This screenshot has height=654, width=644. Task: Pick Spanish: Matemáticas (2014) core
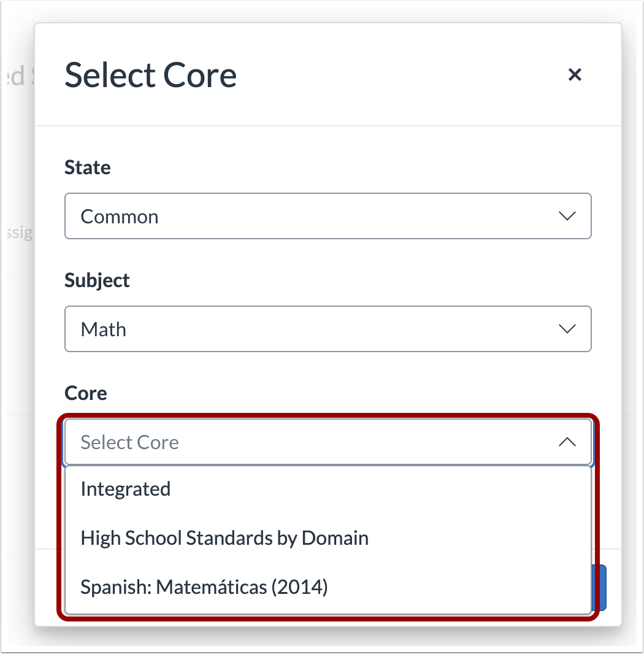coord(205,587)
